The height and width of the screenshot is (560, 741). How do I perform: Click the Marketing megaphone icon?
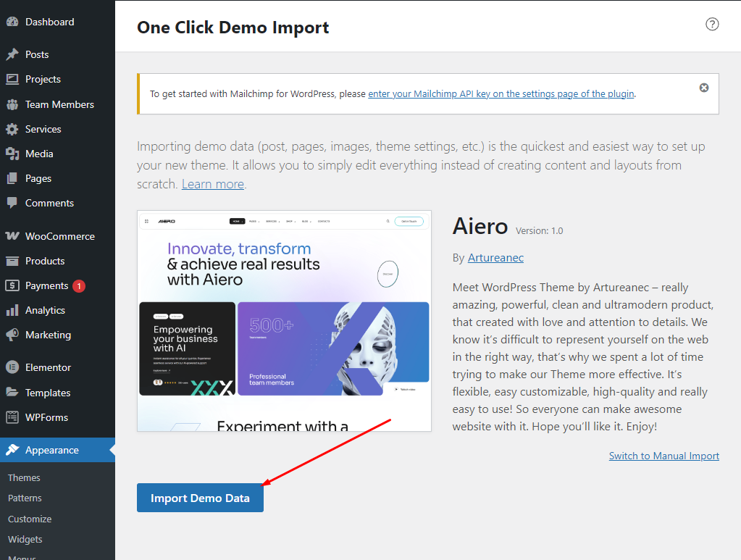[12, 335]
